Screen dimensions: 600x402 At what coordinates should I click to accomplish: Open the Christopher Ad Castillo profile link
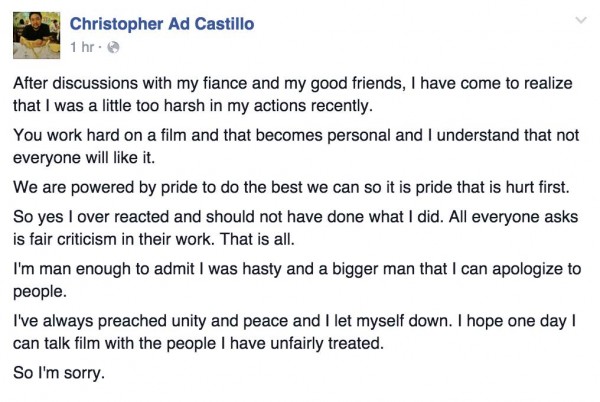point(162,24)
